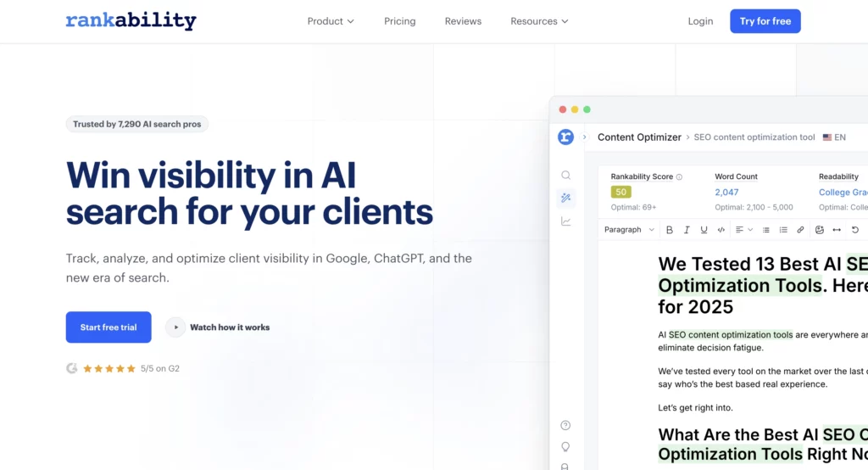Open the Pricing page
The image size is (868, 470).
pyautogui.click(x=399, y=21)
